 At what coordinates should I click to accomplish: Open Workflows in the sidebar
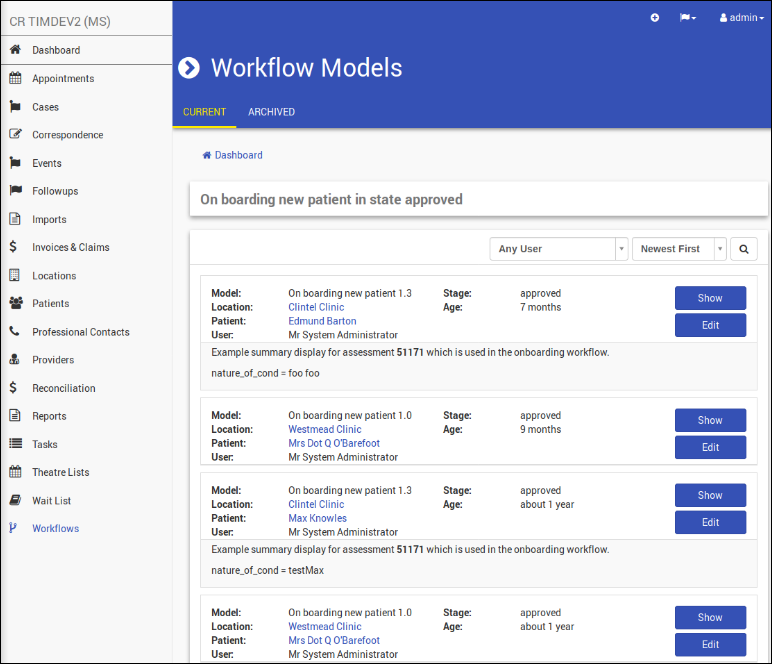[x=55, y=528]
